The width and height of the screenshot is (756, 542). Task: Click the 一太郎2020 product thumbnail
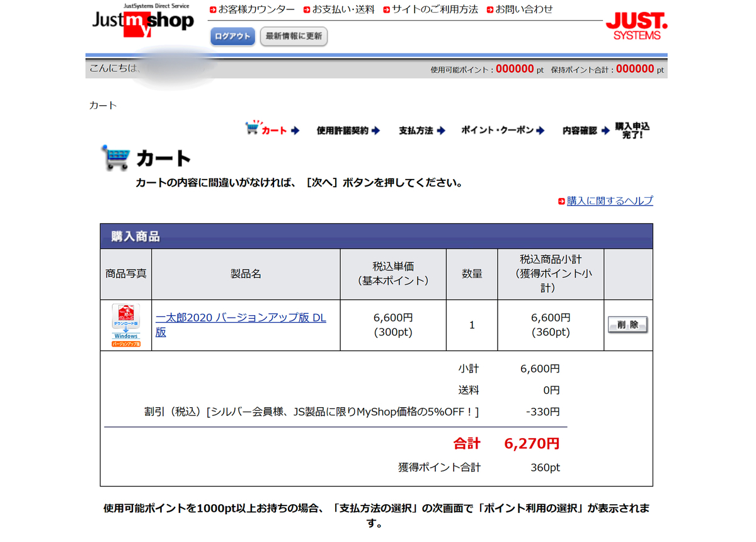[x=126, y=325]
